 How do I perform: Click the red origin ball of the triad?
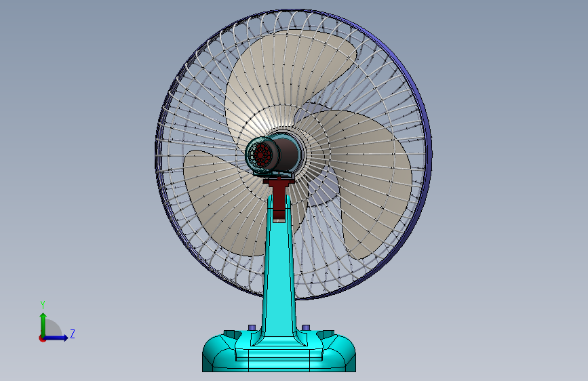[x=42, y=338]
